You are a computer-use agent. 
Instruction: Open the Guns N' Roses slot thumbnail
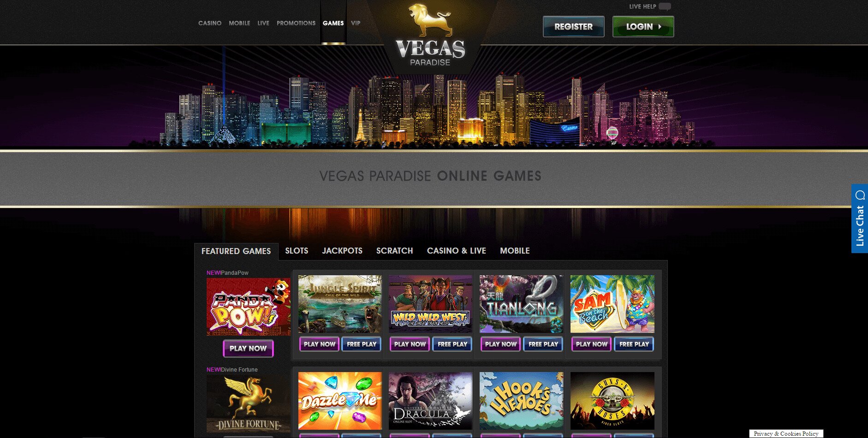[612, 401]
